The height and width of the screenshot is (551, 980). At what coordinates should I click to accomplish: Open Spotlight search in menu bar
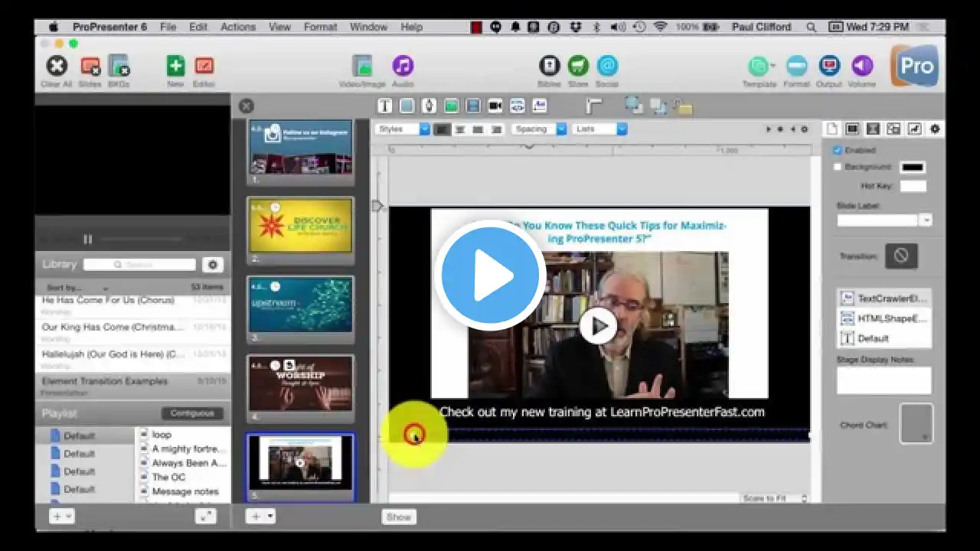click(x=811, y=27)
